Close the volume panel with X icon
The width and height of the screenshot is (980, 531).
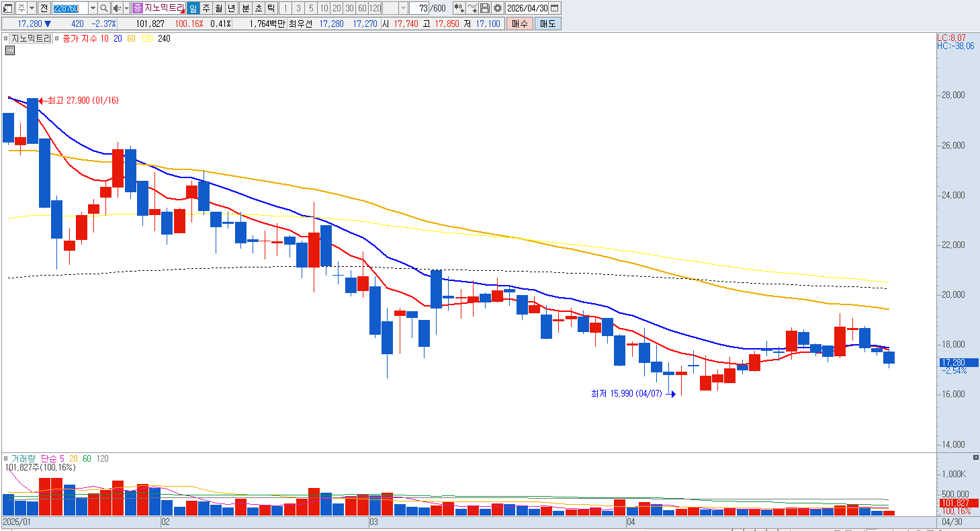(x=976, y=458)
